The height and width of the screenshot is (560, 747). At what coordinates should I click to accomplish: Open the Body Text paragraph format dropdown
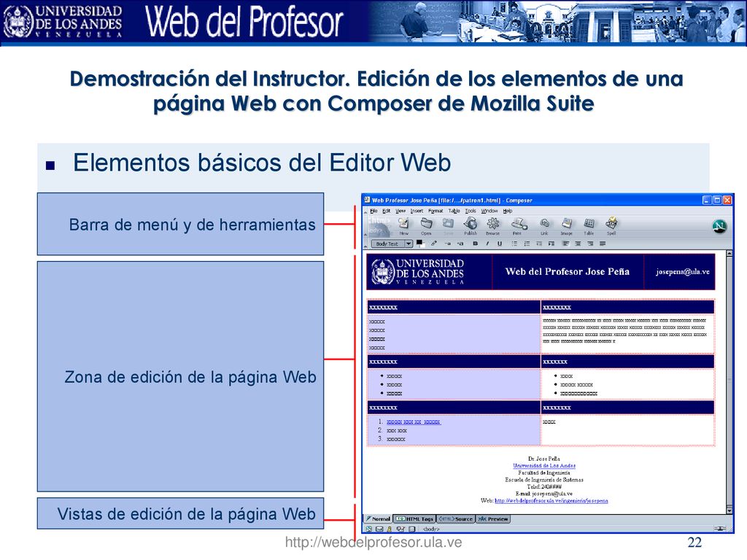[x=392, y=244]
